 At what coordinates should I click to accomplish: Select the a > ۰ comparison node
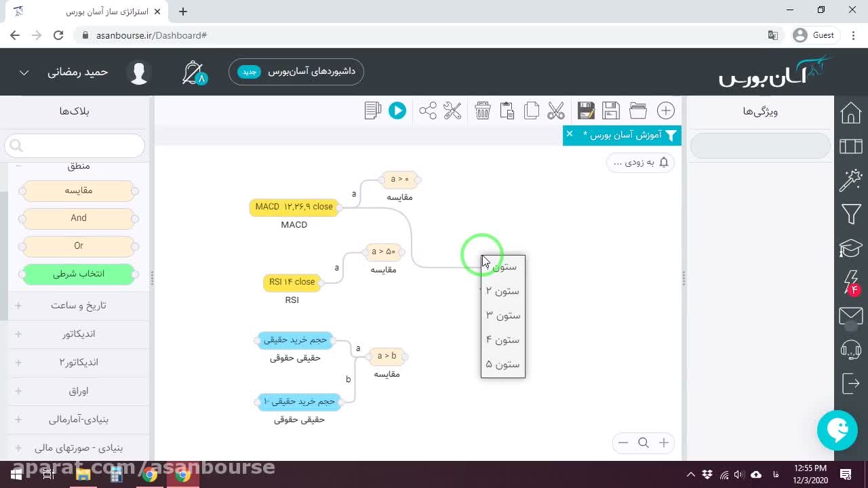coord(399,180)
